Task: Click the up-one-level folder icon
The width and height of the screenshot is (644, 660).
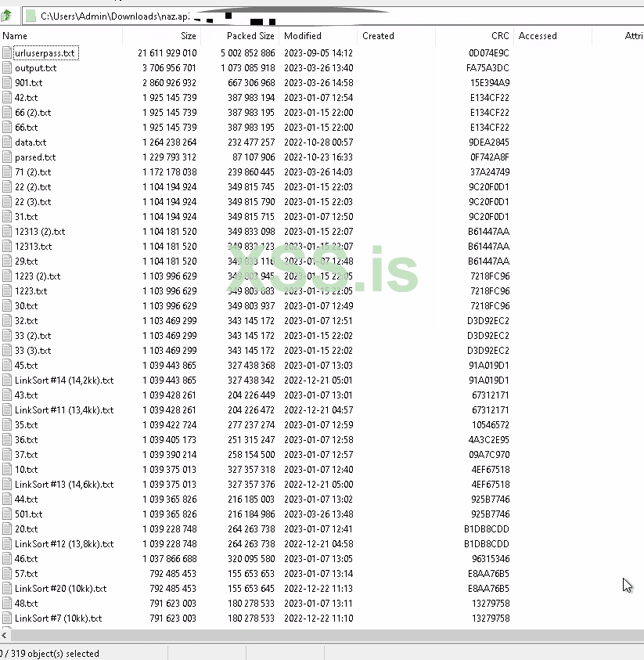Action: [x=6, y=16]
